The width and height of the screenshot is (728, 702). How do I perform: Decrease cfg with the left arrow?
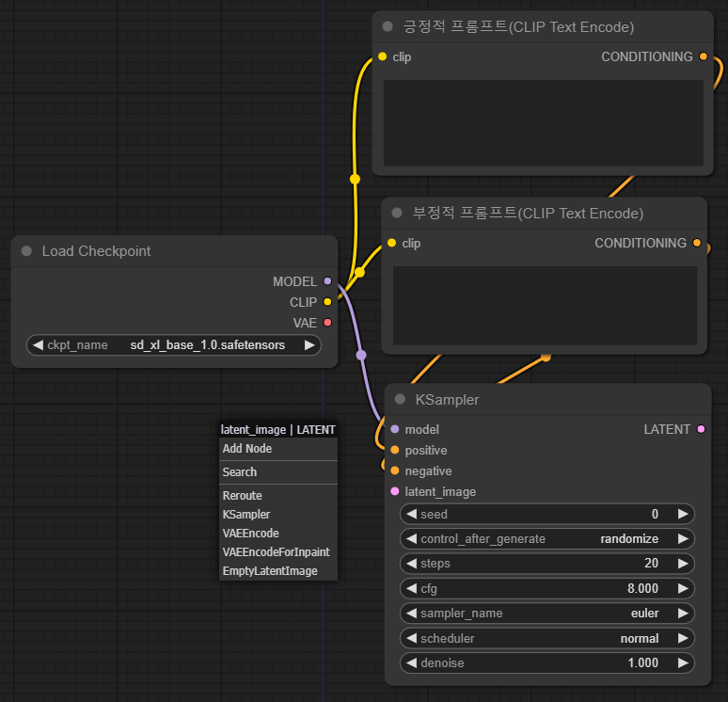pos(411,589)
